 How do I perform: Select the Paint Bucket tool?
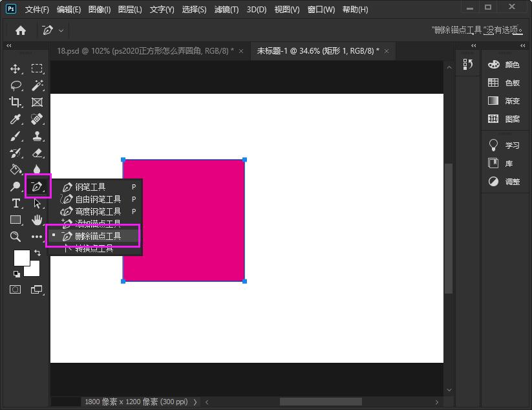pos(16,169)
